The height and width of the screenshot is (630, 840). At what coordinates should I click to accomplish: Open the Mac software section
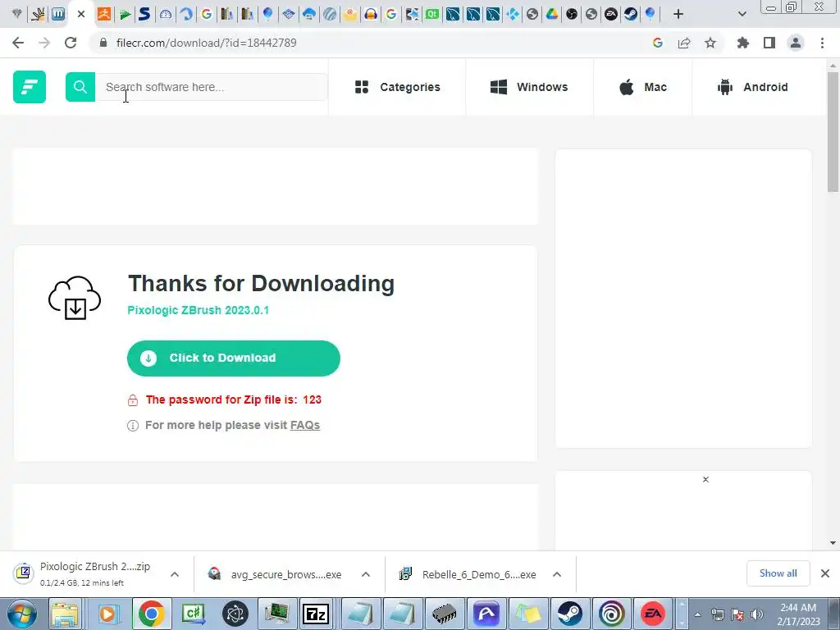[643, 87]
